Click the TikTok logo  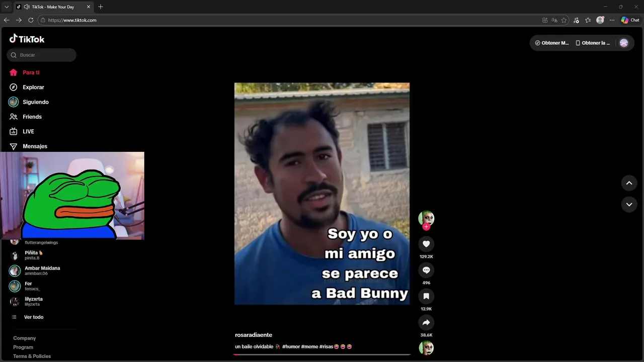point(27,39)
